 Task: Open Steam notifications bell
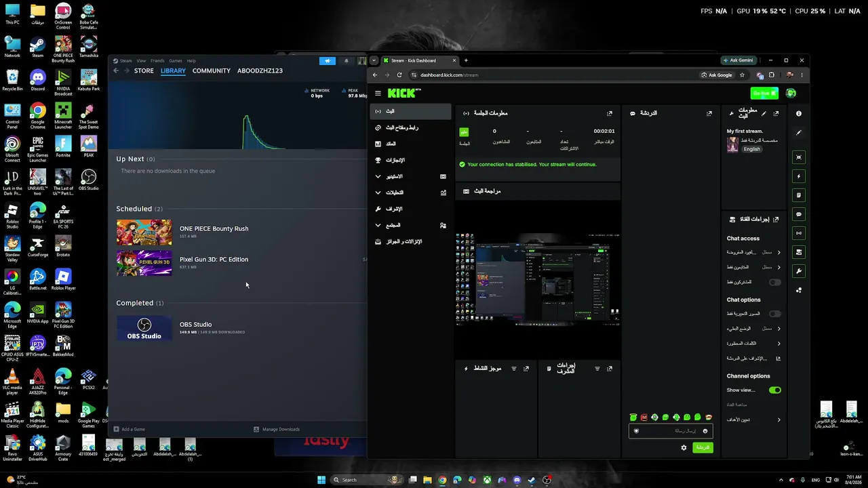tap(347, 61)
